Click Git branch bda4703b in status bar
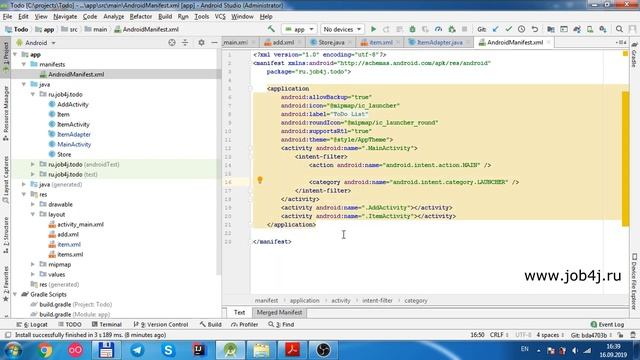Image resolution: width=640 pixels, height=360 pixels. [591, 335]
